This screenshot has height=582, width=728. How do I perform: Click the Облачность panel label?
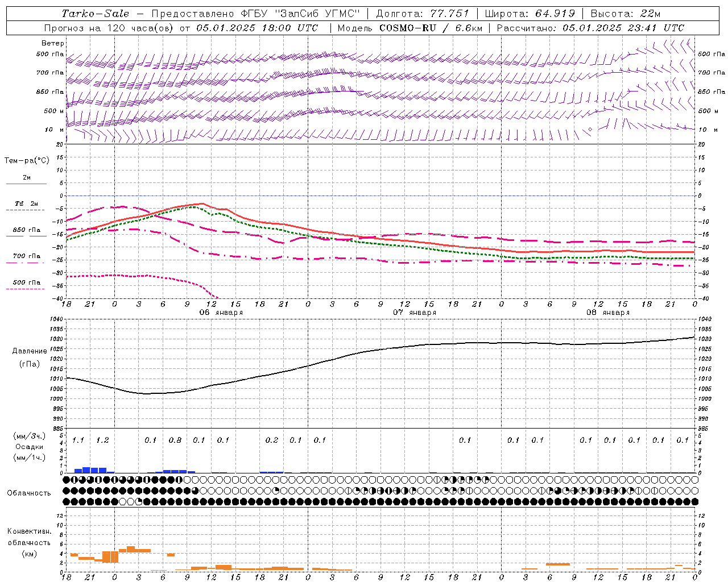[29, 493]
